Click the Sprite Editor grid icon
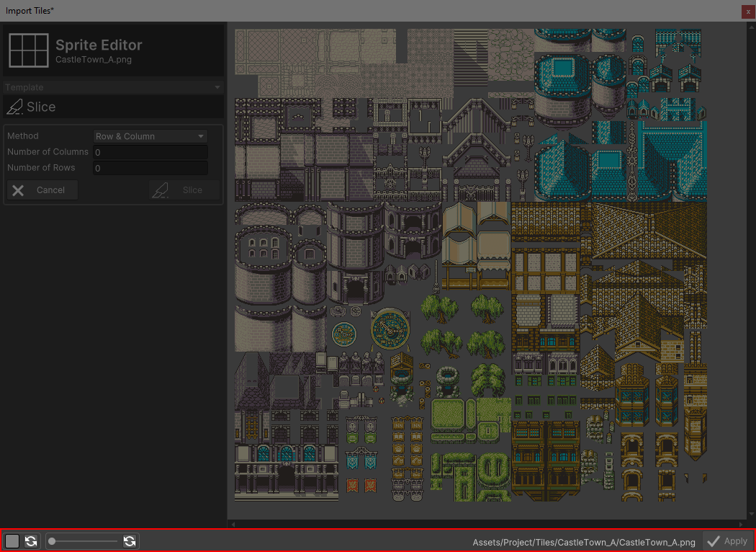 pos(29,50)
